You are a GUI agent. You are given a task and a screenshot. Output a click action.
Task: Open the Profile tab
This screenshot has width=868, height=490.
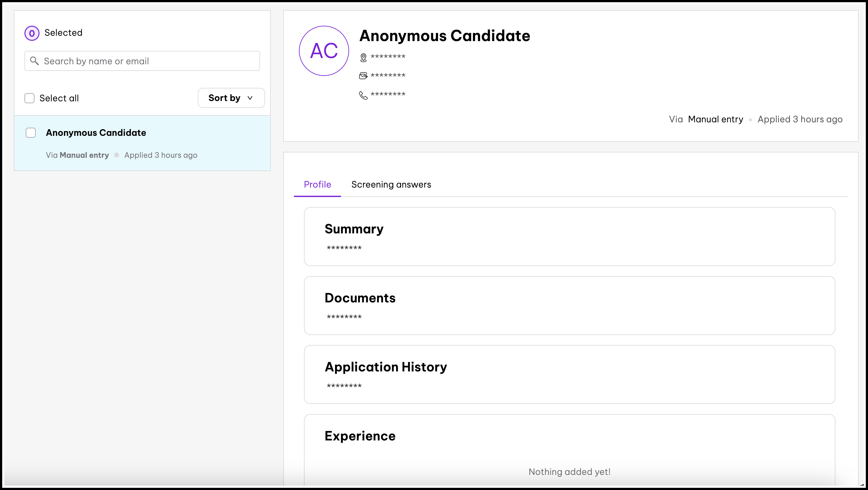pyautogui.click(x=317, y=184)
